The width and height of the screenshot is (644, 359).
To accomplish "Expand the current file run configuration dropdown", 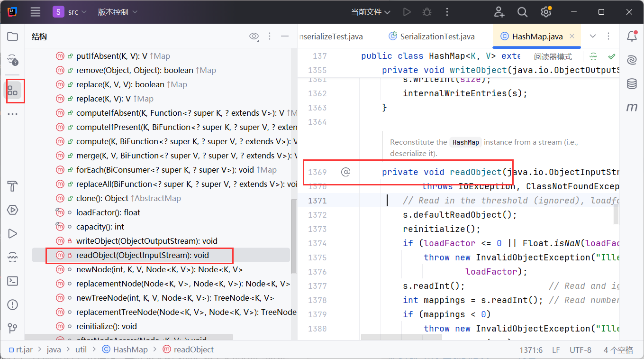I will point(371,12).
